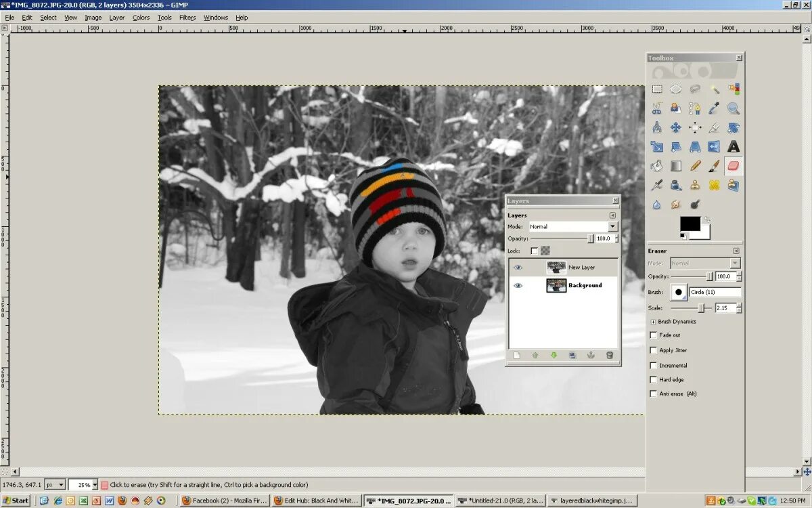Select the Airbrush tool
The width and height of the screenshot is (812, 508).
656,184
